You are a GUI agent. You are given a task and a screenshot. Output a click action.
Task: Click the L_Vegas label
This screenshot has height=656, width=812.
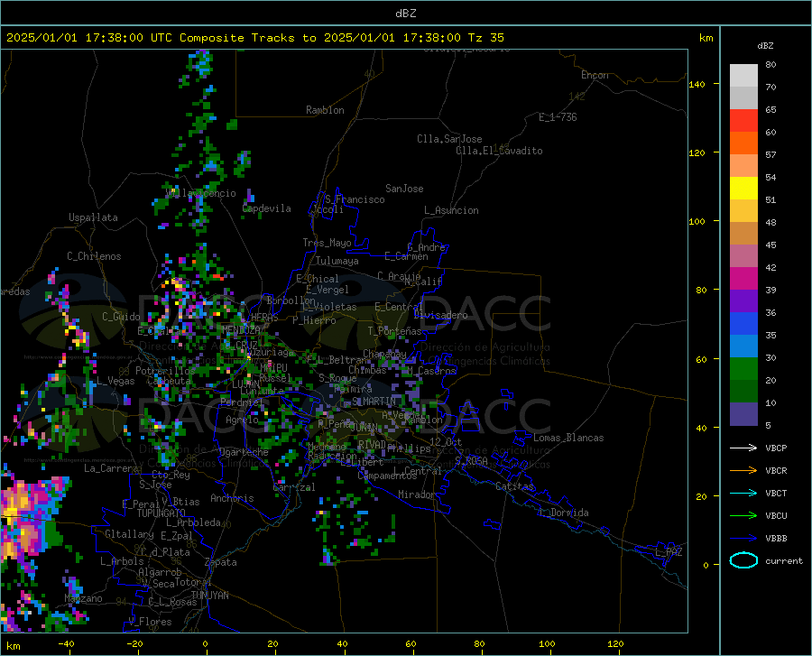[x=115, y=381]
